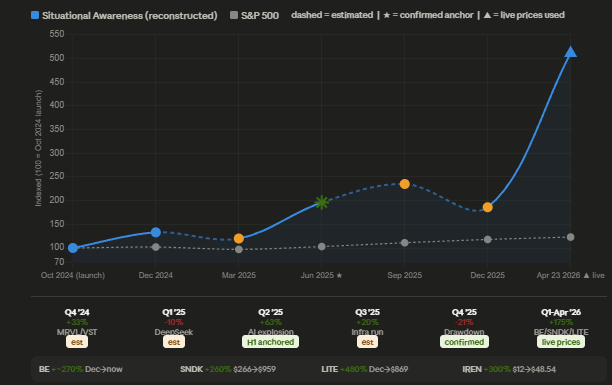Click the -10% return value

[174, 323]
